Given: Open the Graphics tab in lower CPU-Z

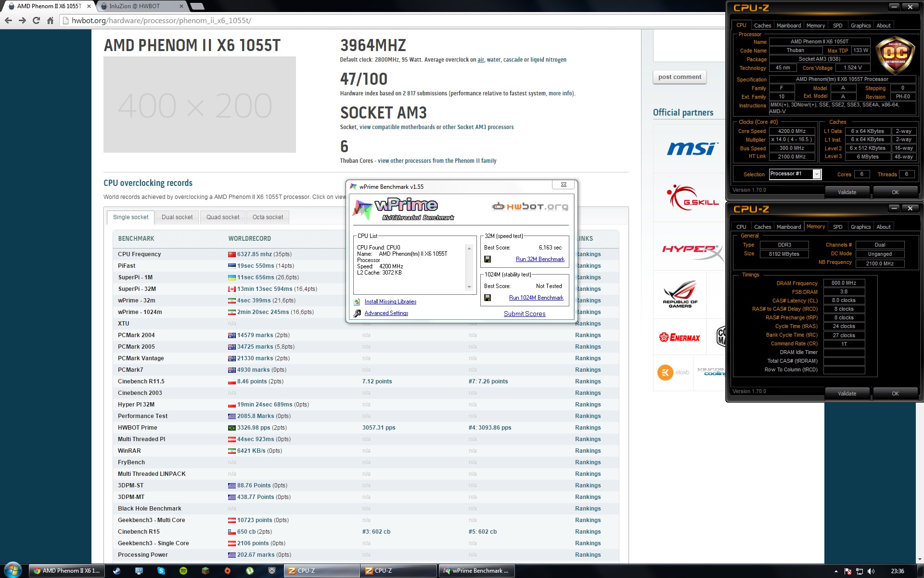Looking at the screenshot, I should [860, 227].
